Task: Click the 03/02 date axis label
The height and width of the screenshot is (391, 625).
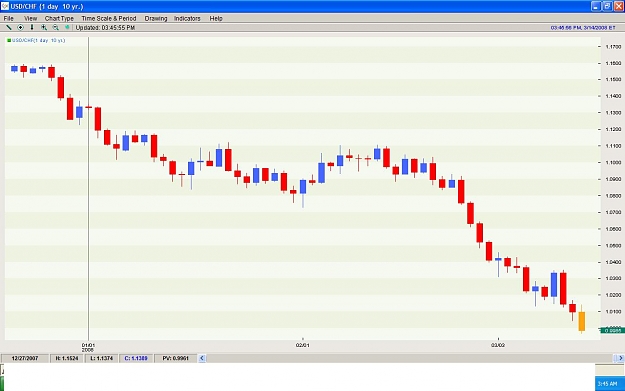Action: point(498,345)
